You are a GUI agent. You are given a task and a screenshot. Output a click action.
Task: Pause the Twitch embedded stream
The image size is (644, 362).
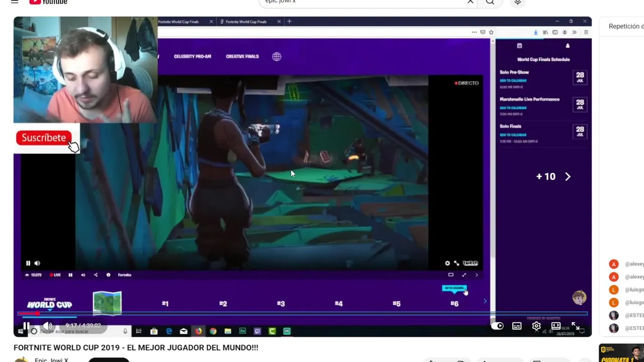pyautogui.click(x=28, y=263)
